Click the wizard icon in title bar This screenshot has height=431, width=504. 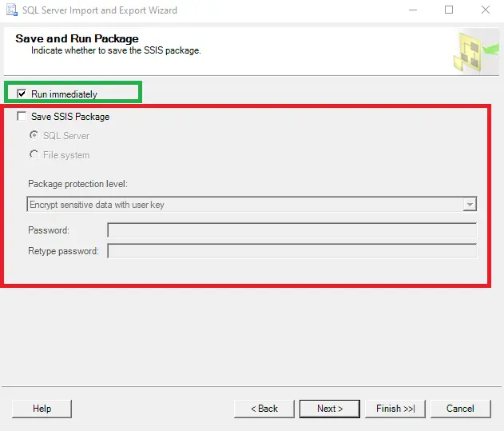pos(12,10)
